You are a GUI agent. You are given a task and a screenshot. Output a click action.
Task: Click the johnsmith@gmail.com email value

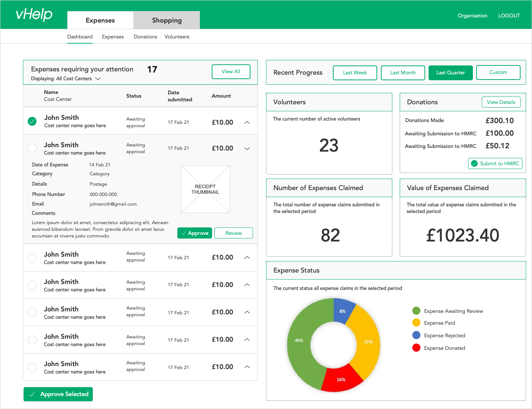(x=113, y=204)
